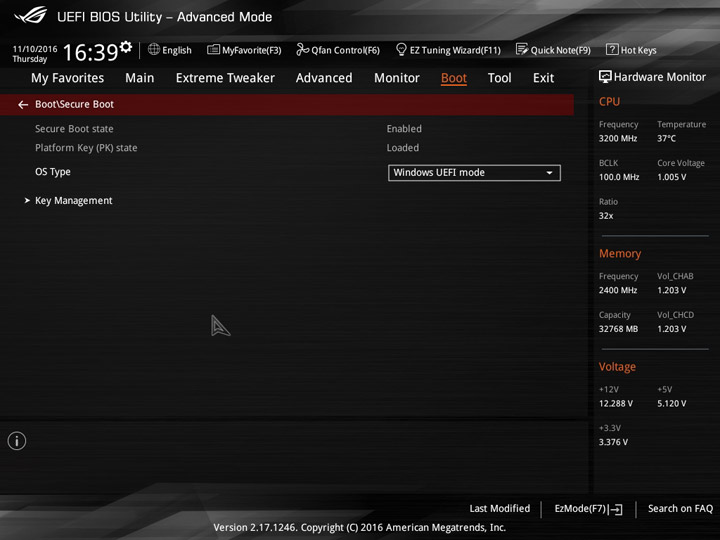The image size is (720, 540).
Task: Click the Voltage section heading
Action: pos(617,366)
